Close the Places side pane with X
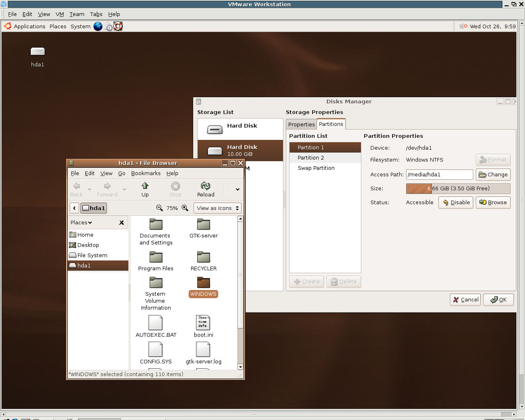Viewport: 525px width, 420px height. tap(121, 222)
